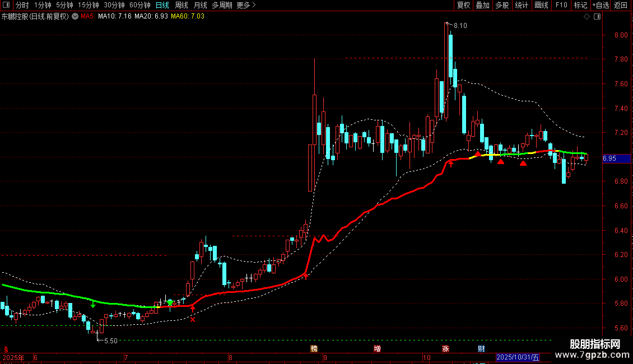Click the 2025年 label on time axis
633x364 pixels.
13,357
